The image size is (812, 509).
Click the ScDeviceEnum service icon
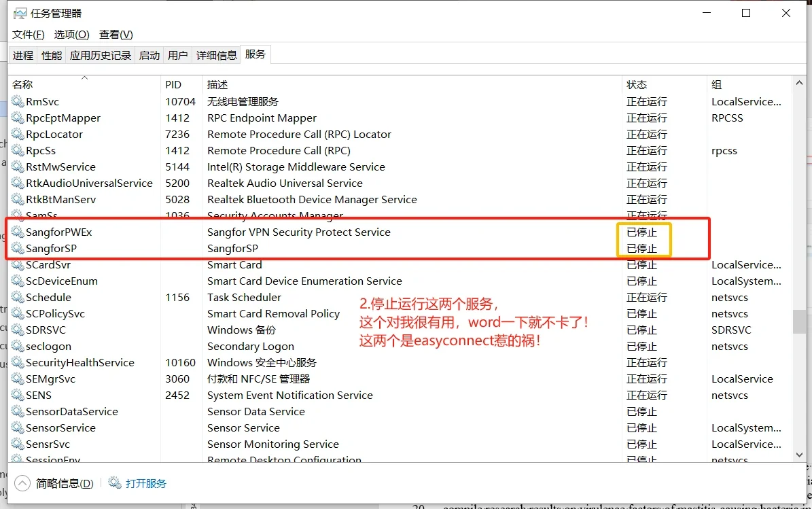coord(18,281)
